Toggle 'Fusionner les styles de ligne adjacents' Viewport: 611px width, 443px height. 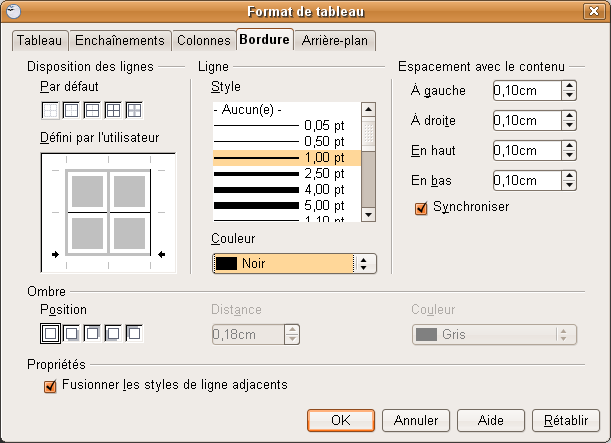point(51,385)
